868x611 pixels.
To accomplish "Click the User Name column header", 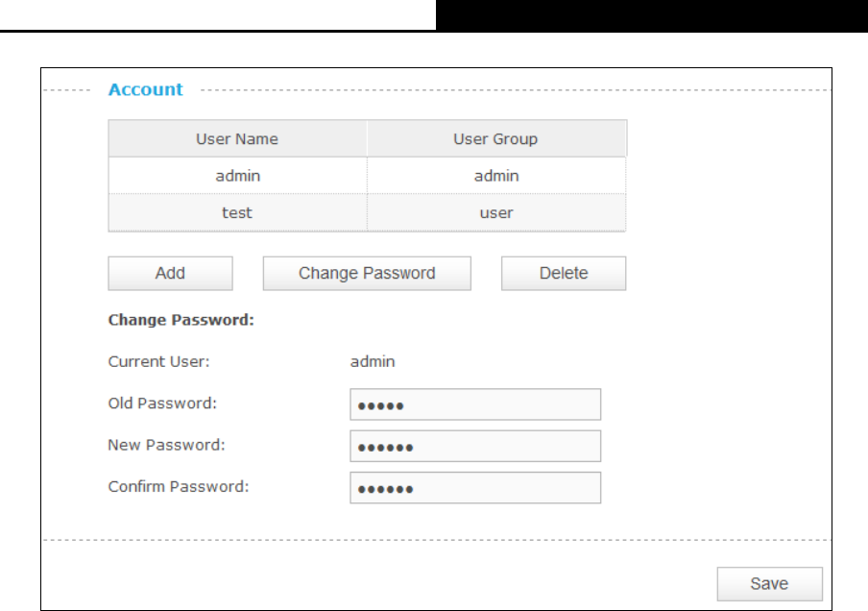I will [x=237, y=138].
